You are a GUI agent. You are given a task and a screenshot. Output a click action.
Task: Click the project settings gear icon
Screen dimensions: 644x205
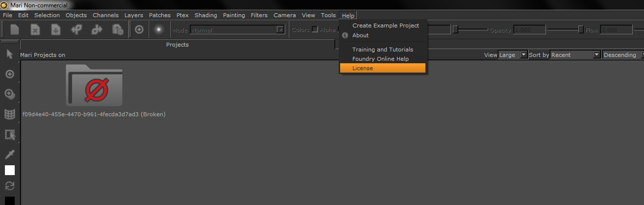click(118, 30)
